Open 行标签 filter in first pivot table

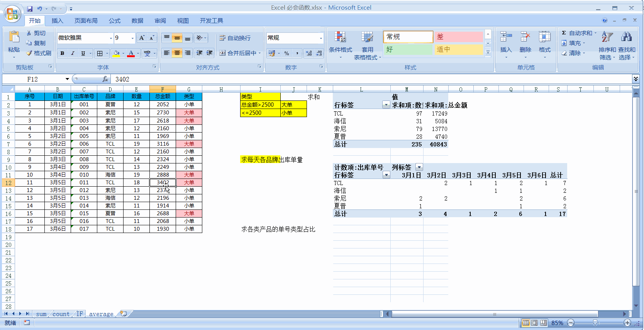pyautogui.click(x=386, y=105)
